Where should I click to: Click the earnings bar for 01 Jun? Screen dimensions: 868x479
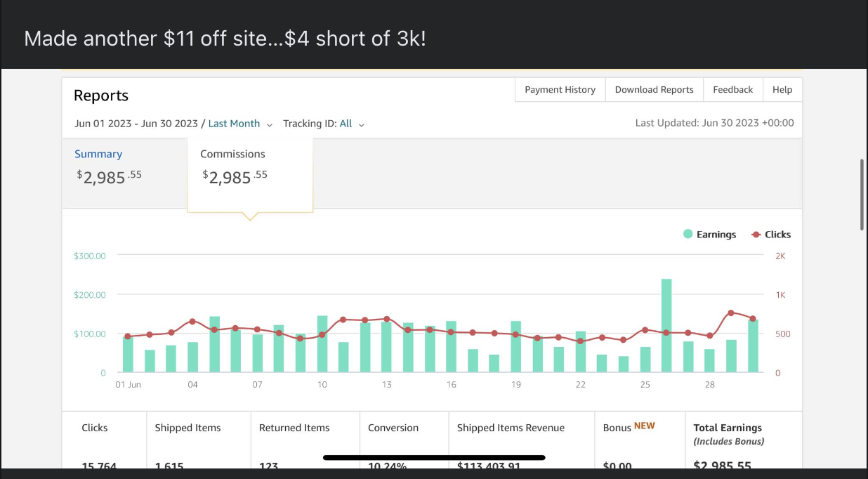128,355
